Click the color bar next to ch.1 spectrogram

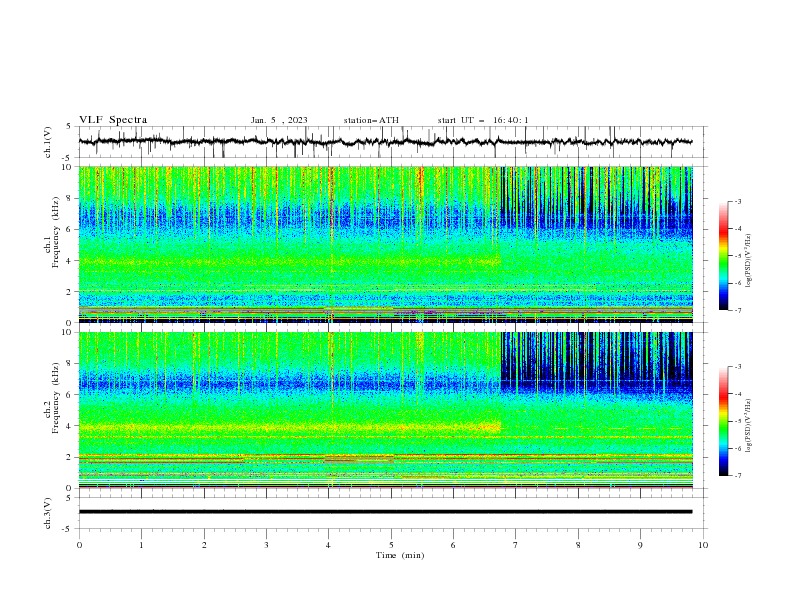coord(723,256)
